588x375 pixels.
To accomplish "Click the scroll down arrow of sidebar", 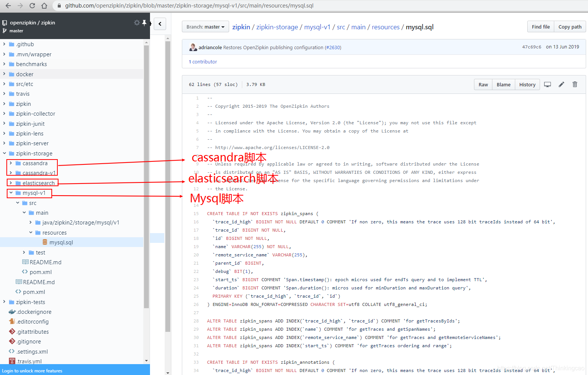I will click(146, 361).
